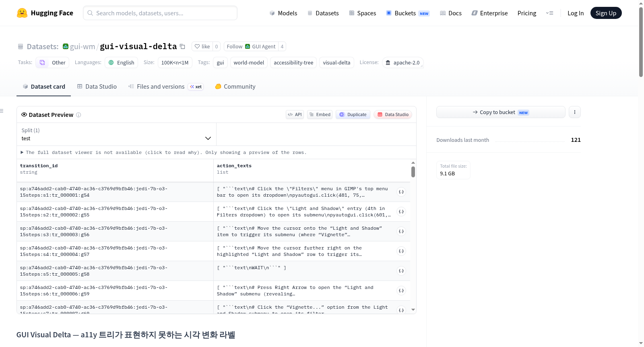Switch to Files and versions tab
The height and width of the screenshot is (347, 644).
tap(166, 86)
